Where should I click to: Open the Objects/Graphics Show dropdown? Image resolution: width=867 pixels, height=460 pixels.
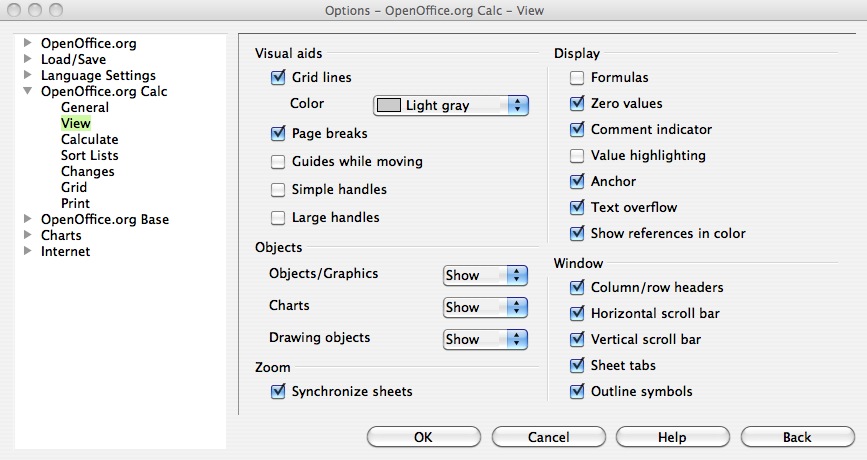point(485,275)
